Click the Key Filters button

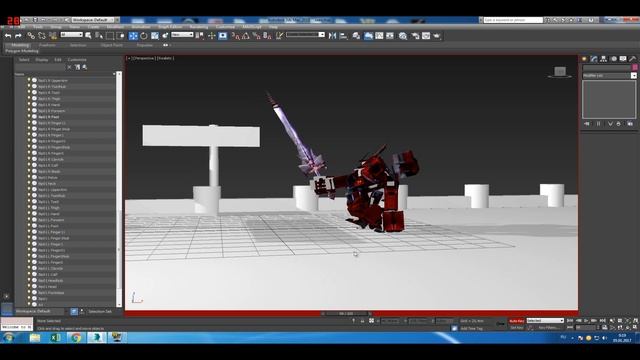click(x=548, y=328)
